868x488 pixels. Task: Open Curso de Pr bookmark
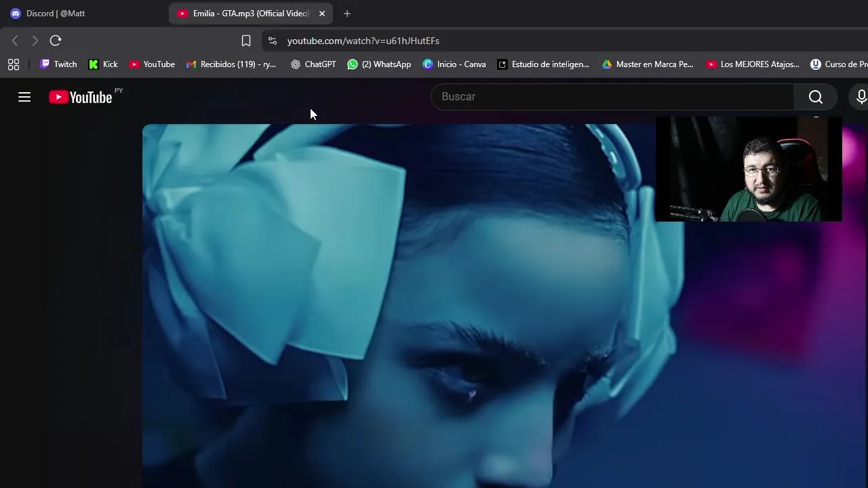pyautogui.click(x=839, y=64)
